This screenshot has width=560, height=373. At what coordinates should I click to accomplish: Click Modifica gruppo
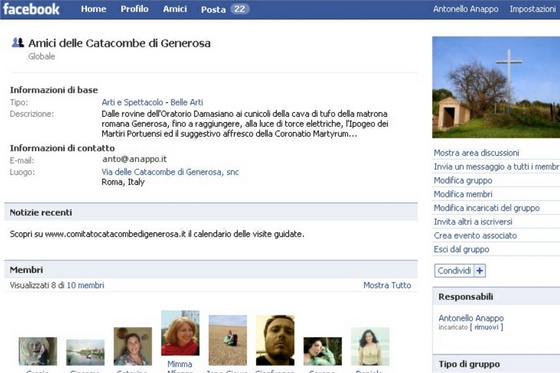463,180
